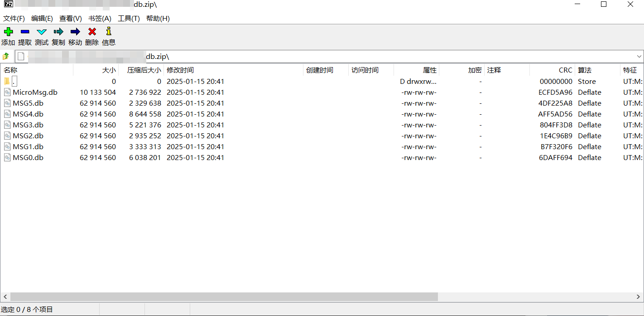Expand the address bar path dropdown
This screenshot has height=316, width=644.
639,56
